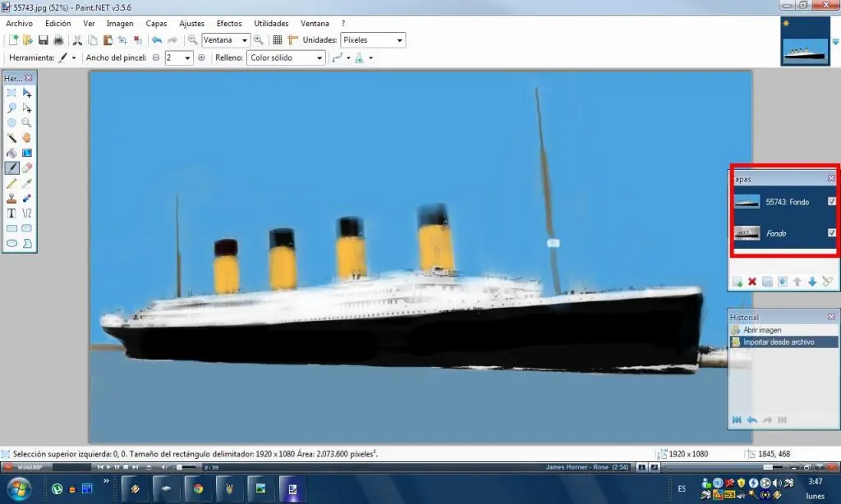Toggle the rulers icon
The image size is (841, 504).
click(293, 40)
